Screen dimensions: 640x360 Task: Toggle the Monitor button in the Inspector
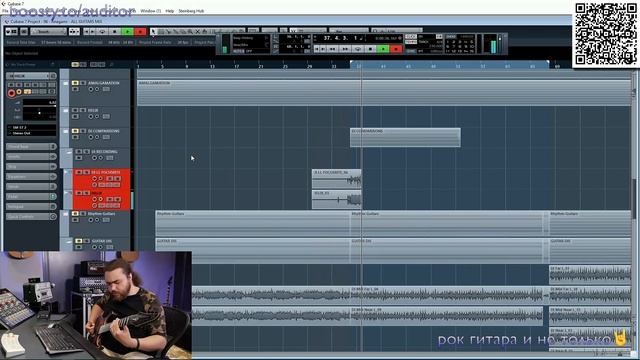click(x=19, y=92)
